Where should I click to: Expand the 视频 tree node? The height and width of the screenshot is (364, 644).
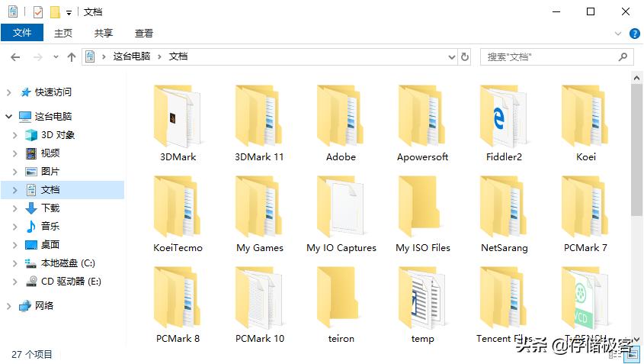pos(15,153)
